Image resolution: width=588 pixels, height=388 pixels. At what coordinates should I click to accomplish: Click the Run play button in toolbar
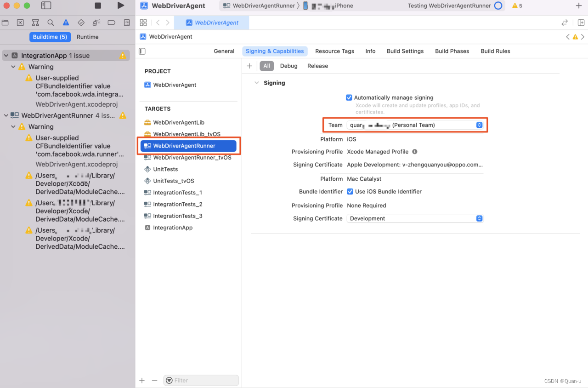(120, 6)
